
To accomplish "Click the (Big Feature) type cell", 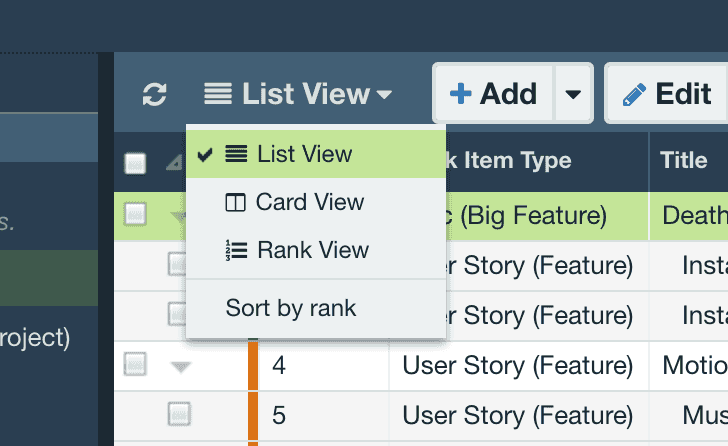I will [x=533, y=216].
